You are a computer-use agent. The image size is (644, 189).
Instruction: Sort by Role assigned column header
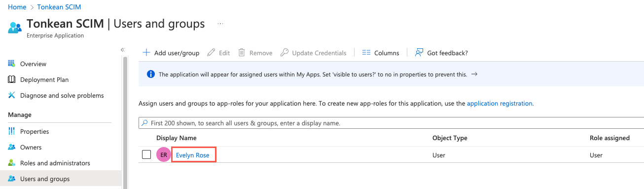[609, 138]
